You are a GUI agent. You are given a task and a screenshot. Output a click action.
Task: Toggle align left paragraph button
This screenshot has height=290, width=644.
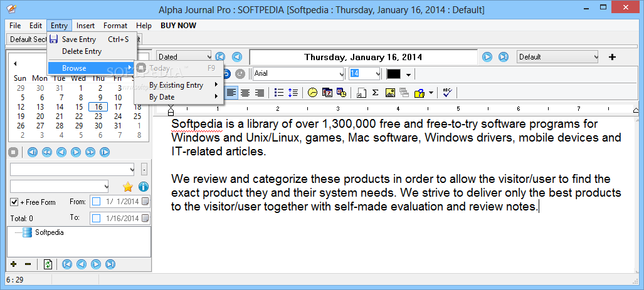click(231, 93)
